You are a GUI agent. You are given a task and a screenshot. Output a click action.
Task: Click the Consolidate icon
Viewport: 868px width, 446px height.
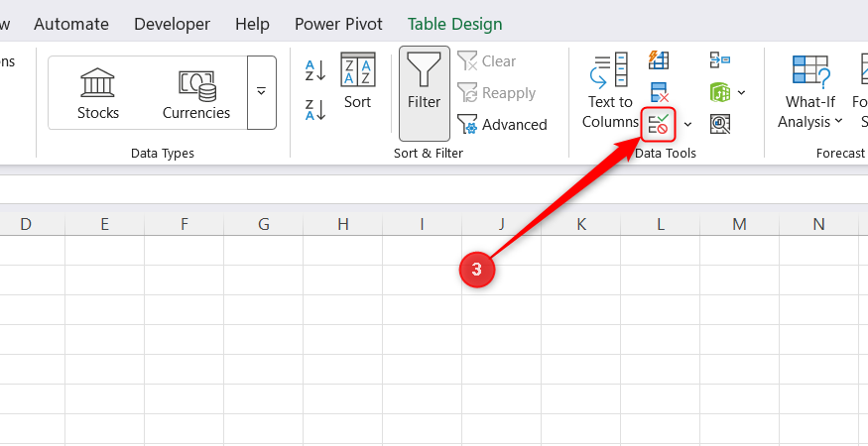(x=719, y=60)
